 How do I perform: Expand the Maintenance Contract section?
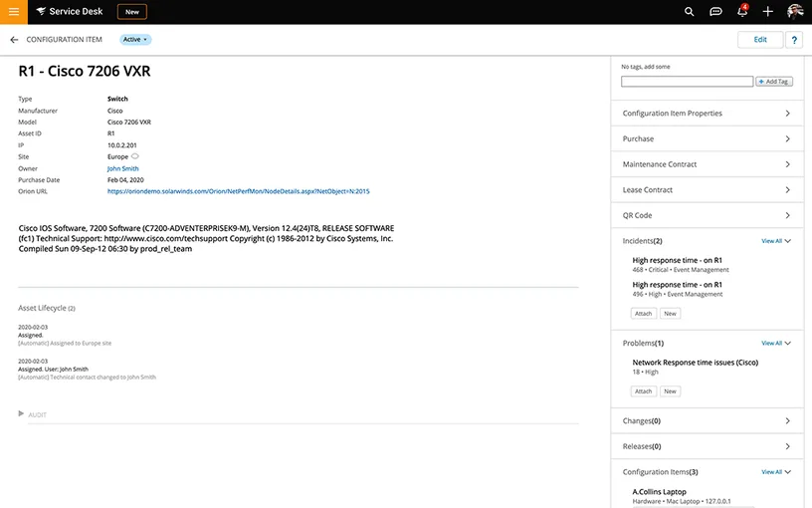(x=707, y=164)
